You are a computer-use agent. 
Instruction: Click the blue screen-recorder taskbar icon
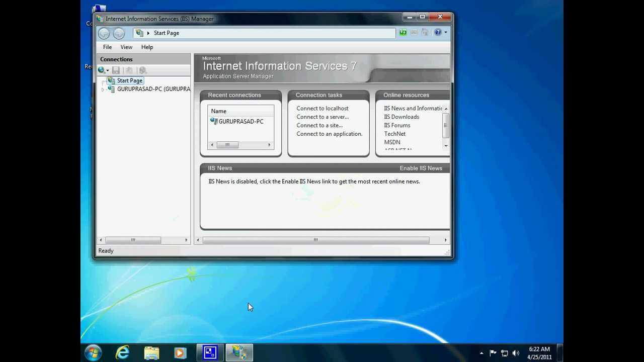click(210, 353)
